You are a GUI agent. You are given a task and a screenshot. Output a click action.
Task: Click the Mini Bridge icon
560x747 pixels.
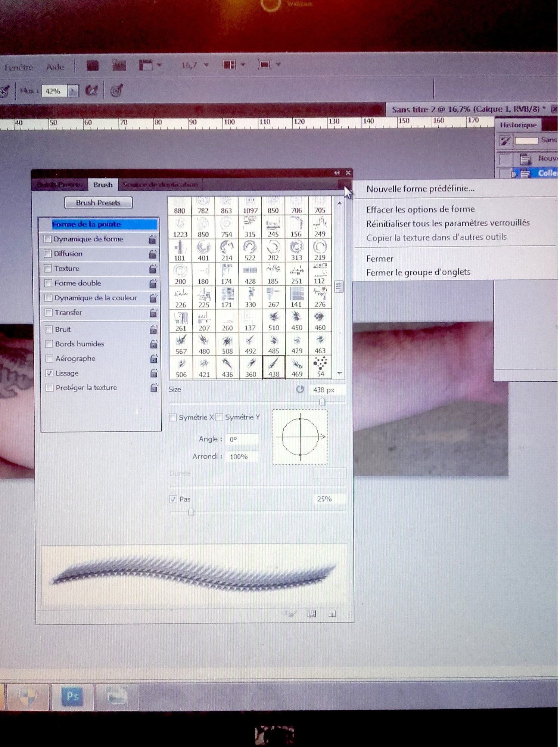[x=119, y=66]
